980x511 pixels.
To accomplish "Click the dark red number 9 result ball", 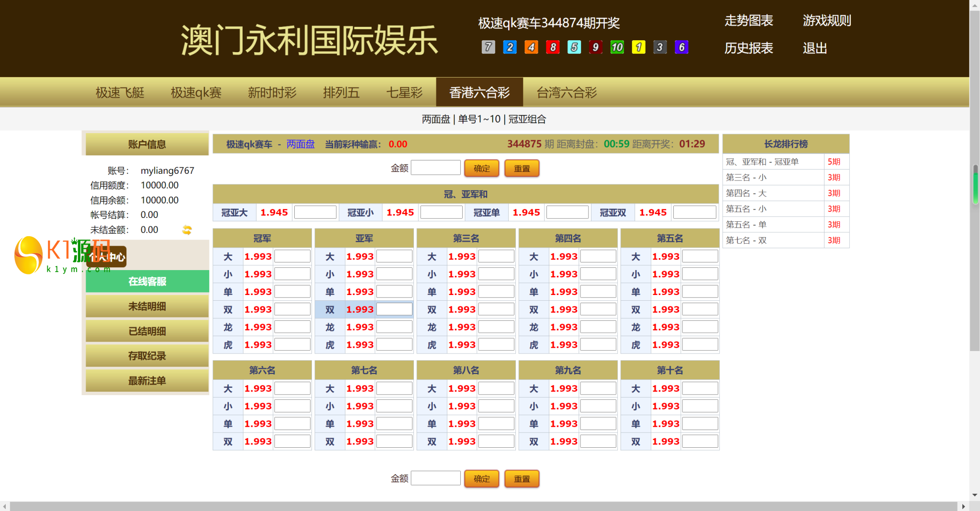I will (595, 47).
